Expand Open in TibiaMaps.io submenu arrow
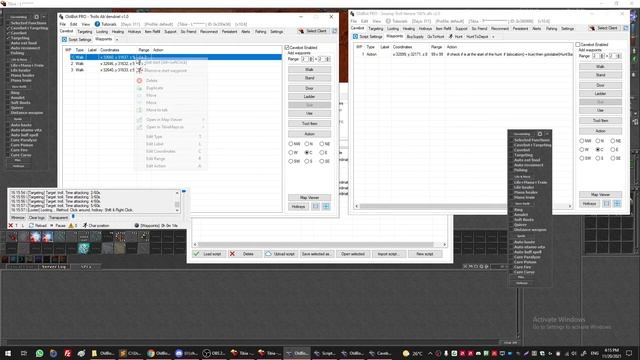The height and width of the screenshot is (360, 640). point(203,127)
